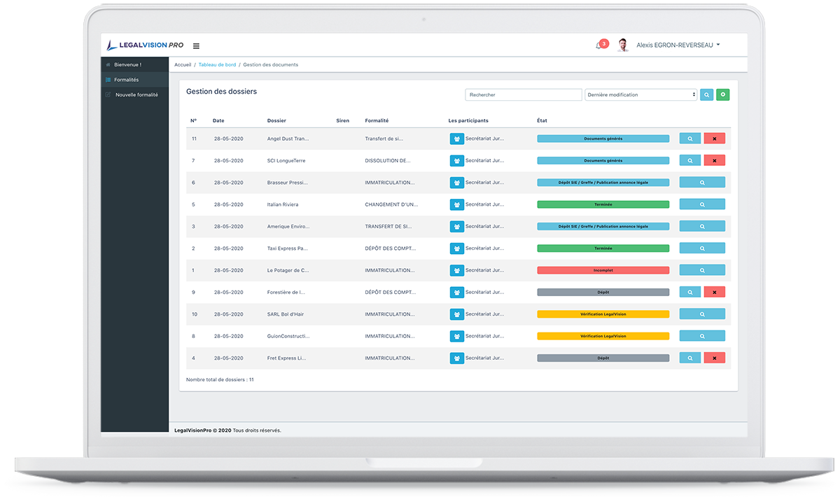Click the Tableau de bord breadcrumb link
840x504 pixels.
[x=217, y=64]
